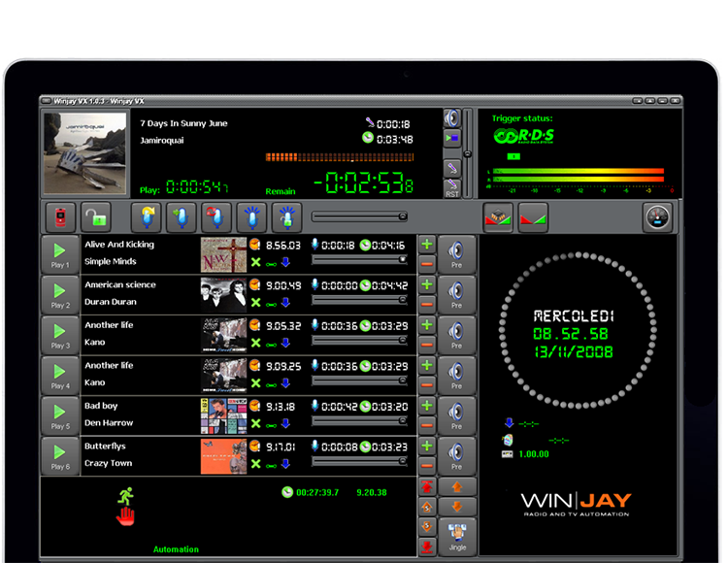The width and height of the screenshot is (728, 563).
Task: Click green plus for Butterflys row
Action: click(427, 447)
